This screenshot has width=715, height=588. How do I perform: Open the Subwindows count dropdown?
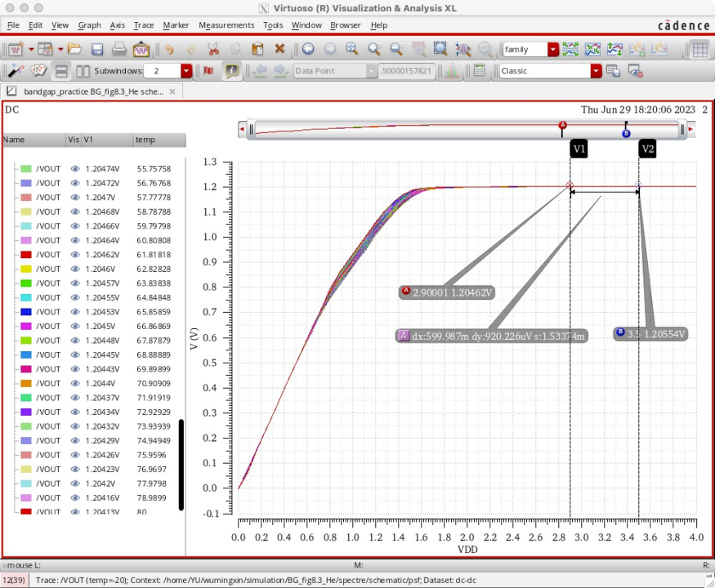186,71
